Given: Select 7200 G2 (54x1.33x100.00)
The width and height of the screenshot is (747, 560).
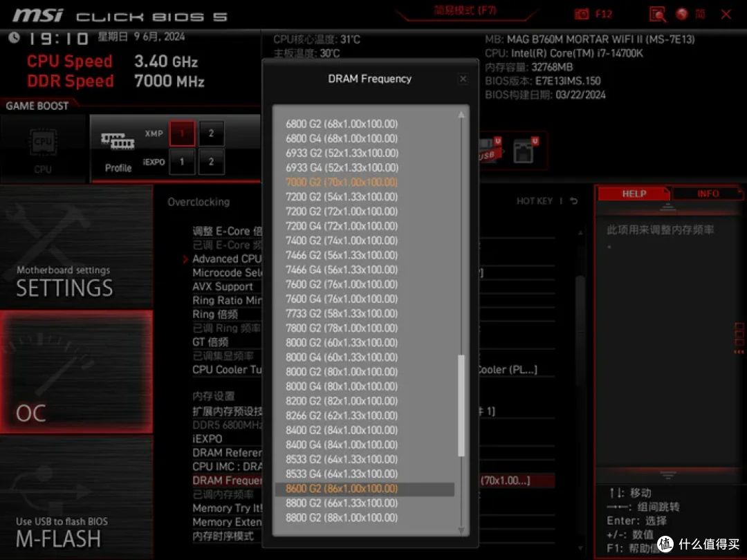Looking at the screenshot, I should 341,196.
